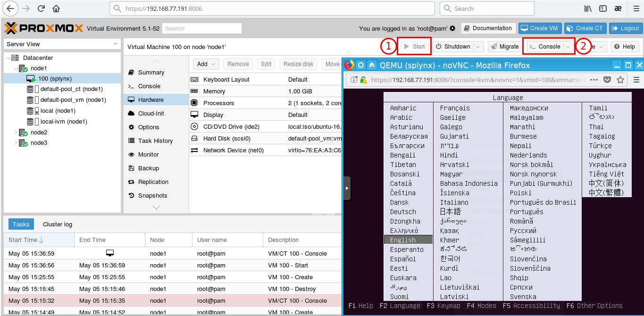The width and height of the screenshot is (644, 316).
Task: Open the Cloud-Init tab
Action: point(156,114)
